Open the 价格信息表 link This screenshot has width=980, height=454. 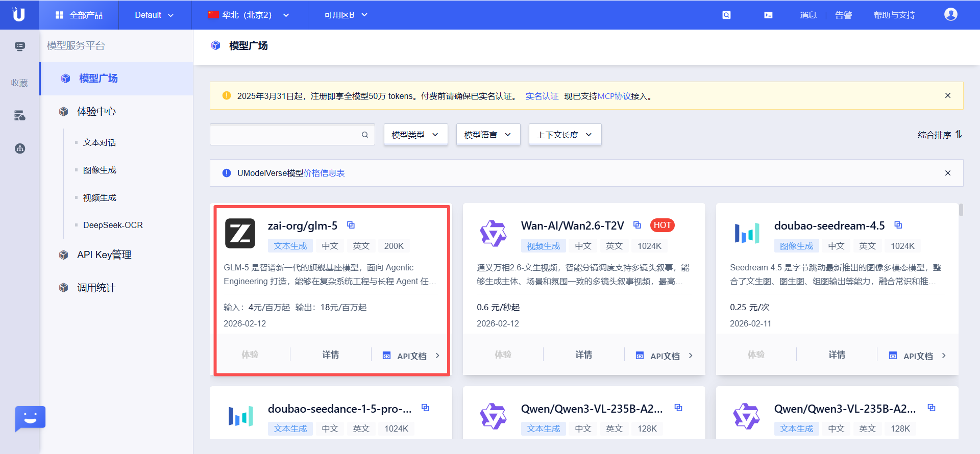click(x=324, y=173)
